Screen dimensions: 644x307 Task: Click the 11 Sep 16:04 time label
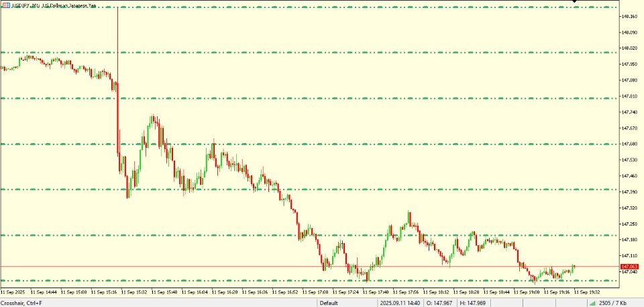195,292
